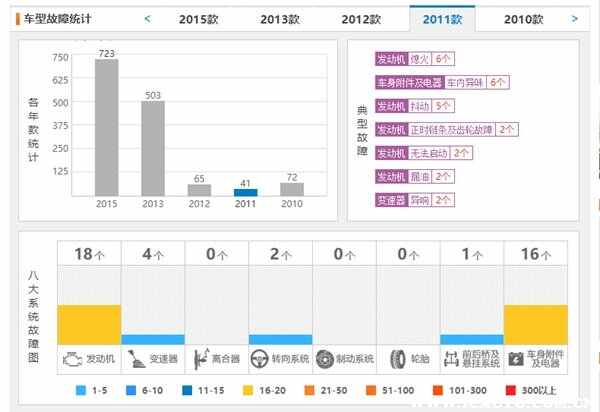Click the 16-20 yellow legend swatch
600x412 pixels.
pos(248,390)
